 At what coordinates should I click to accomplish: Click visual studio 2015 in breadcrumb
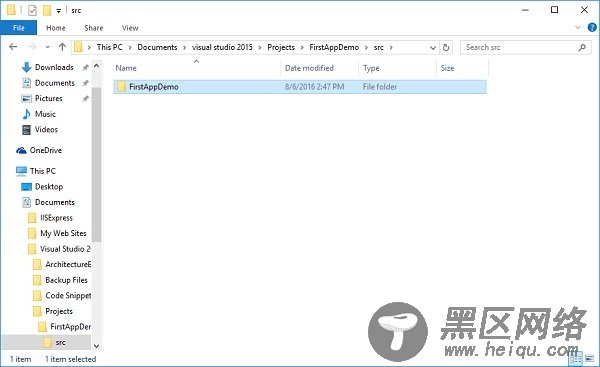[222, 47]
